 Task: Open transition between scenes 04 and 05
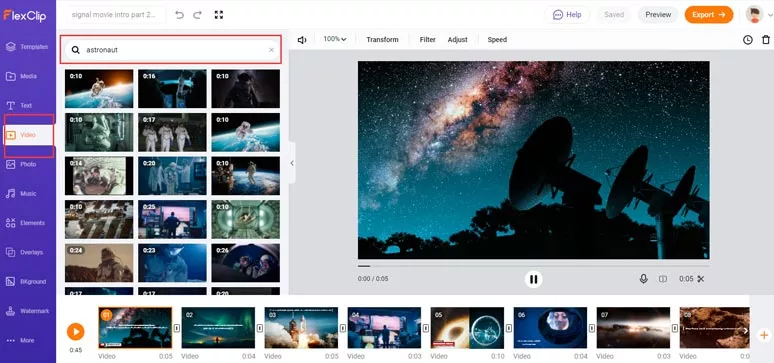[425, 328]
